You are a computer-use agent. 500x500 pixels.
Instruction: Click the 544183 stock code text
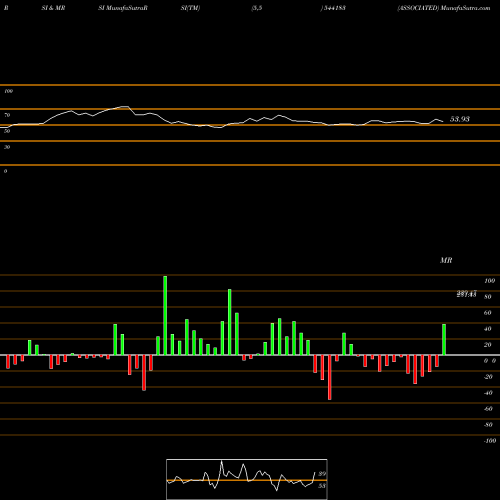click(335, 8)
